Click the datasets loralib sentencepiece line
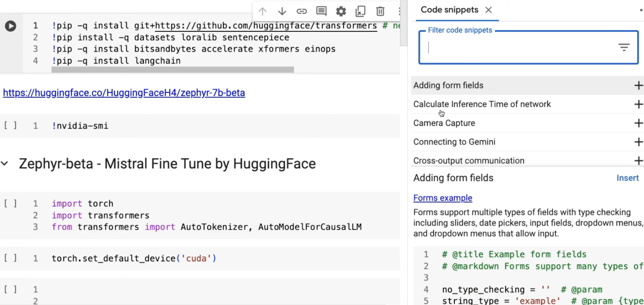The image size is (644, 305). [171, 38]
